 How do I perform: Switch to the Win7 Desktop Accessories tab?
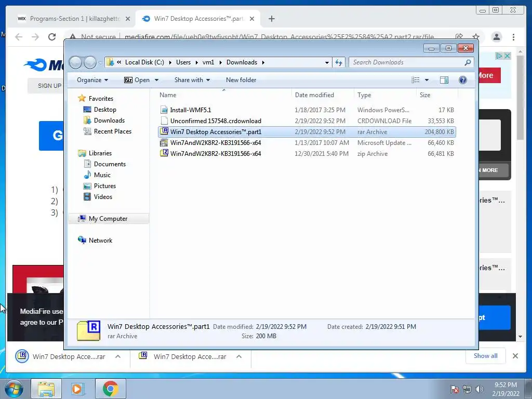point(198,19)
